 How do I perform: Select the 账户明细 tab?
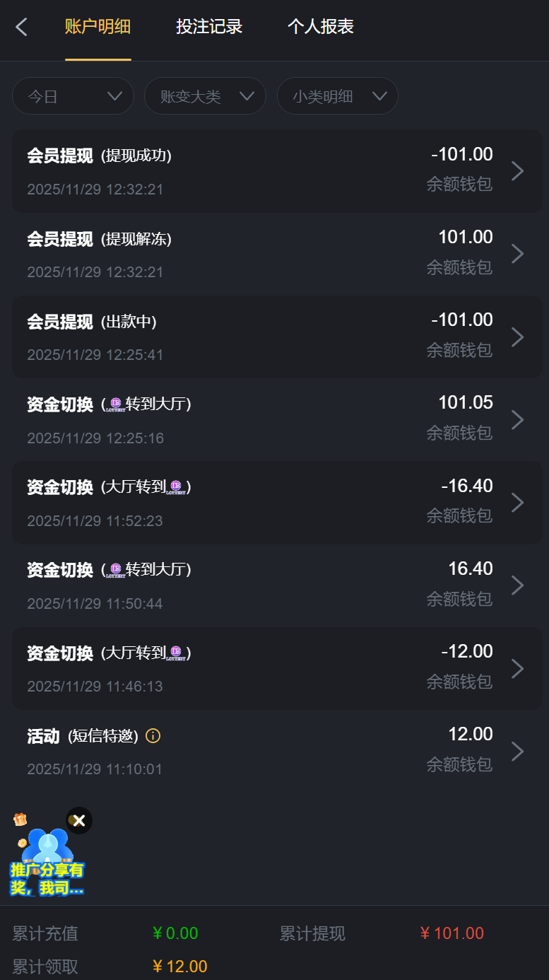click(98, 27)
